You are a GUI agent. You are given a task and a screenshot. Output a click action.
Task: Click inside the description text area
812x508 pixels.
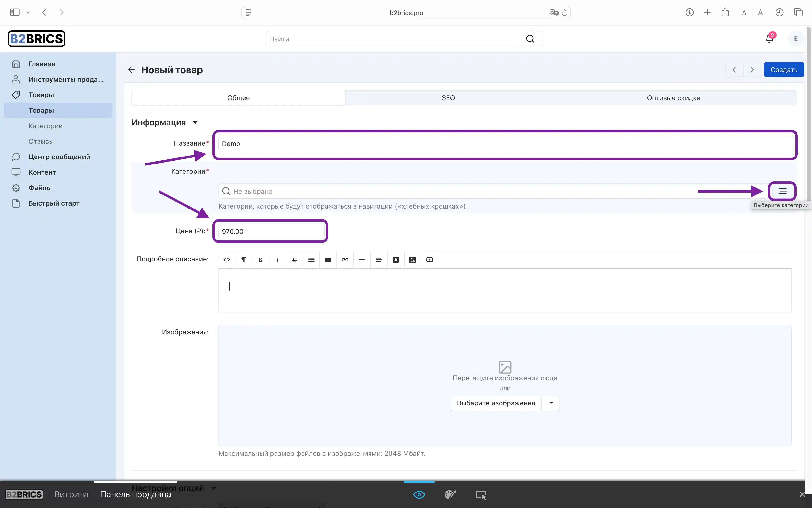[x=505, y=290]
